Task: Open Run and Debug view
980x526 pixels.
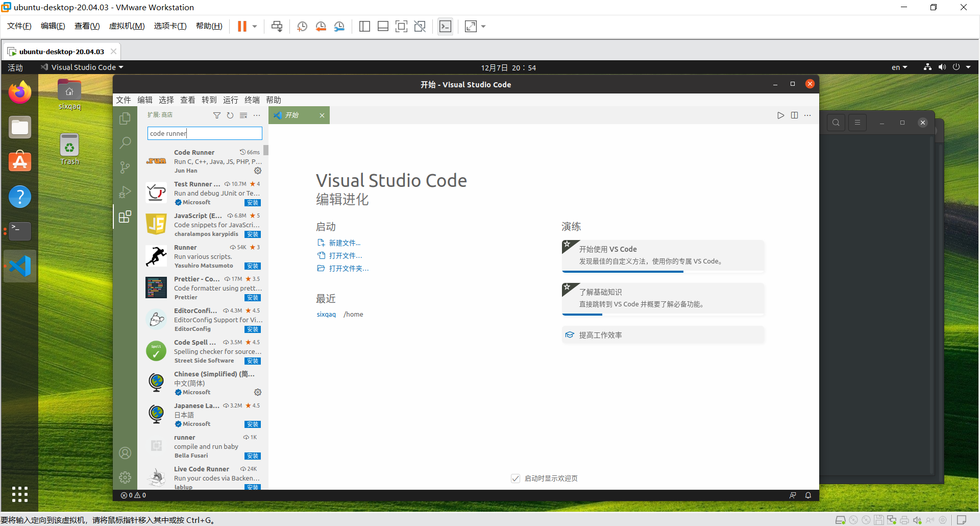Action: (x=125, y=192)
